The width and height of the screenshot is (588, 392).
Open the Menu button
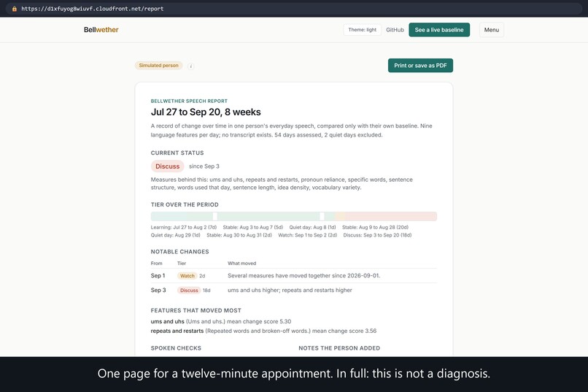coord(491,30)
